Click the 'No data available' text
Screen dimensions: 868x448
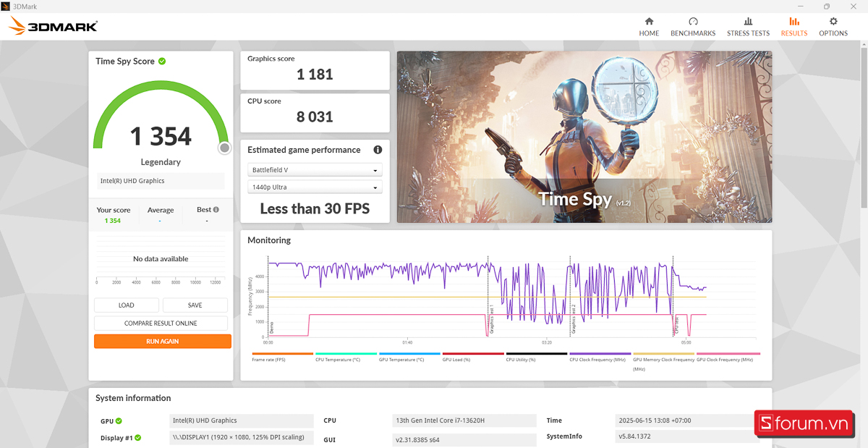161,259
